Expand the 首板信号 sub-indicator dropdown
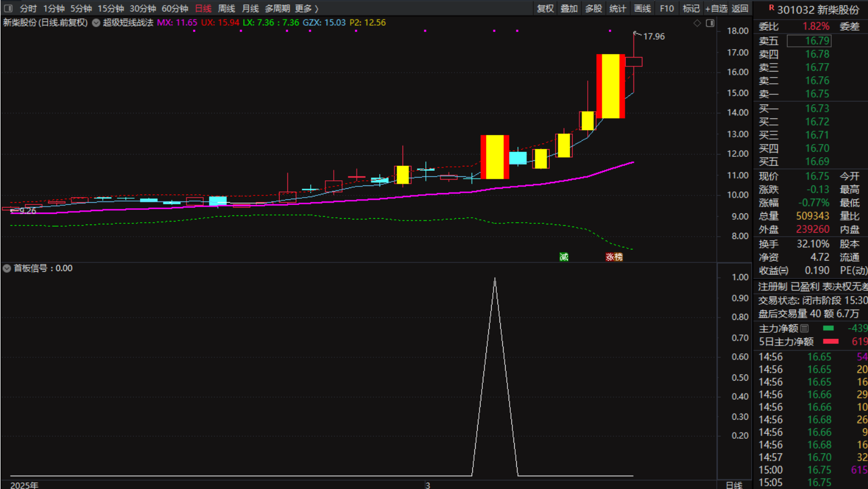 coord(7,269)
